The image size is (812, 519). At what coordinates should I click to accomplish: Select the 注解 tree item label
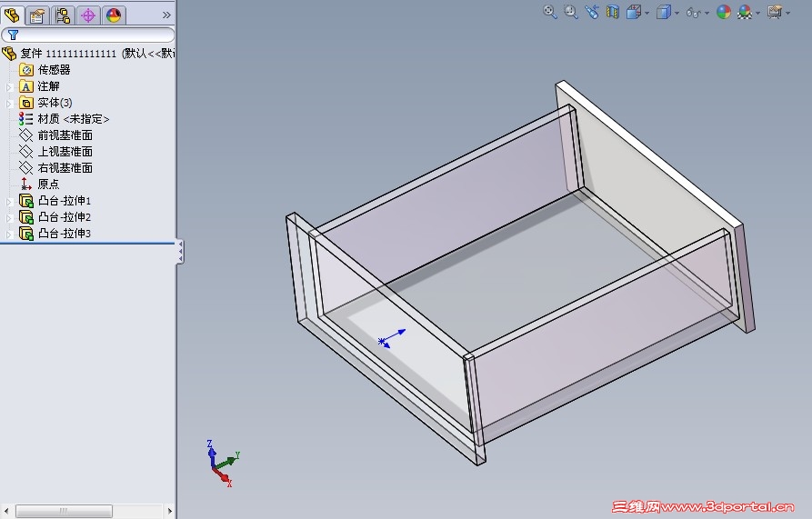click(49, 86)
